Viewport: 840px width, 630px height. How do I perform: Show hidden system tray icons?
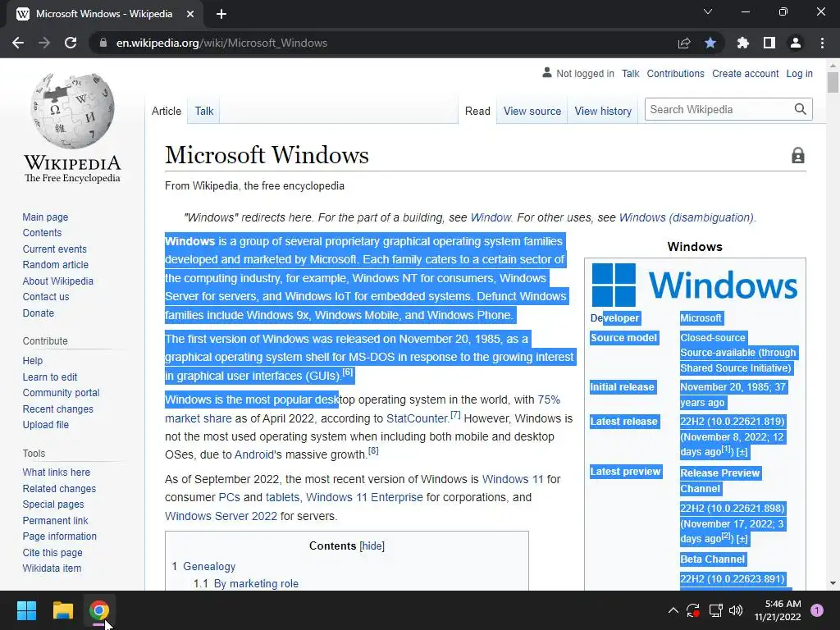pos(673,610)
